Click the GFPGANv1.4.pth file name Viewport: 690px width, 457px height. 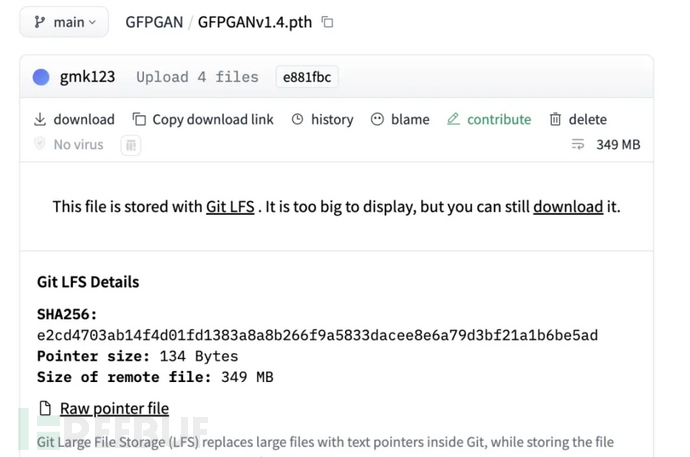pos(254,22)
